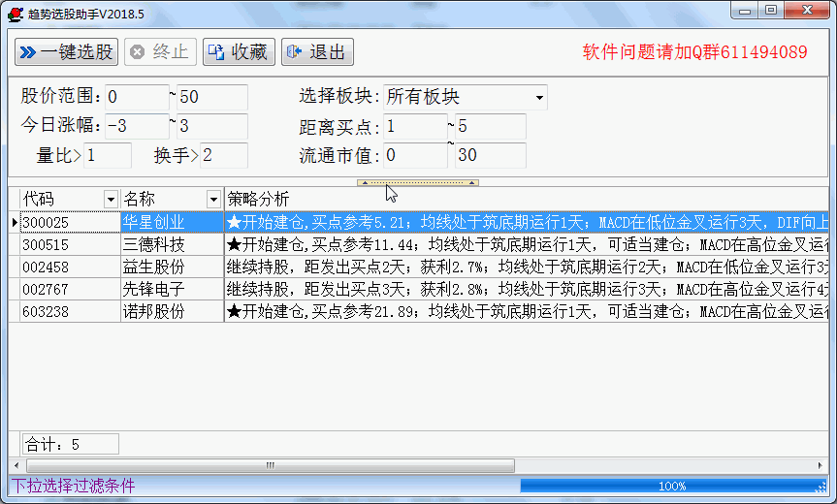
Task: Click strategy text with 买点参考21.89
Action: [x=527, y=311]
